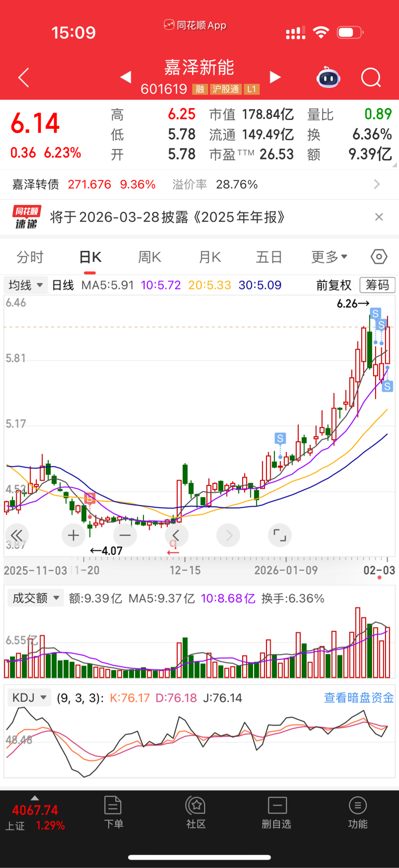Expand 嘉泽转债 convertible bond row chevron
The height and width of the screenshot is (868, 399).
pyautogui.click(x=377, y=185)
